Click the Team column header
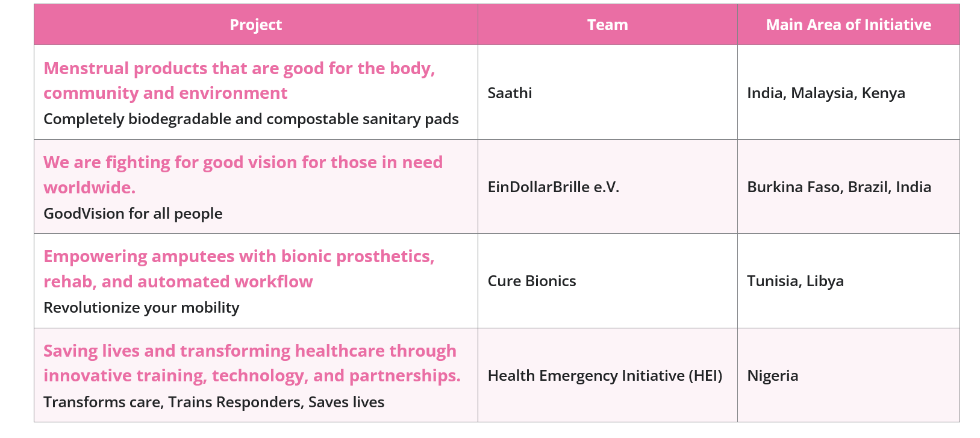 tap(607, 25)
